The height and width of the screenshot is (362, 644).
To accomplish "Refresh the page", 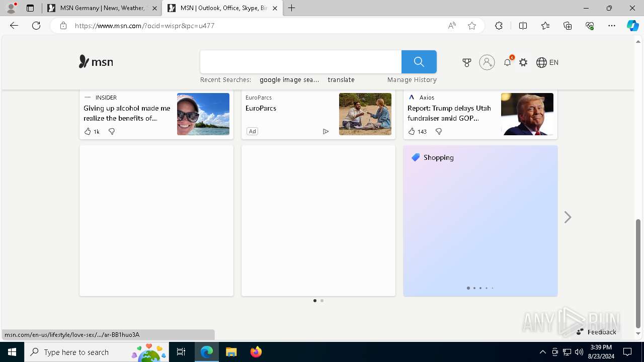I will pyautogui.click(x=36, y=26).
